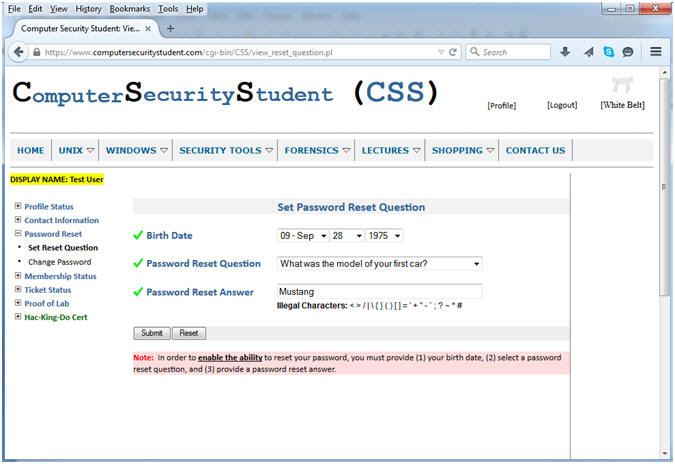Open the URL history dropdown arrow
This screenshot has height=464, width=675.
(x=441, y=52)
